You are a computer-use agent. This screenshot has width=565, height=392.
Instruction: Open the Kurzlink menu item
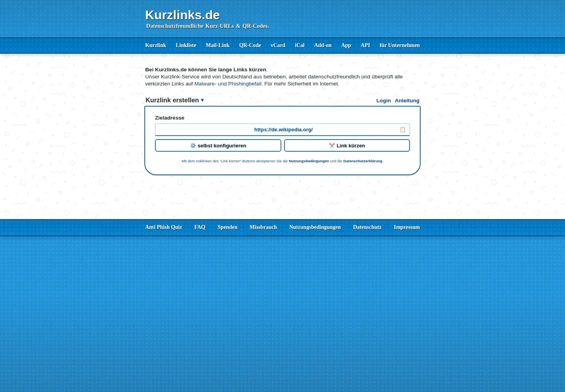pos(156,45)
